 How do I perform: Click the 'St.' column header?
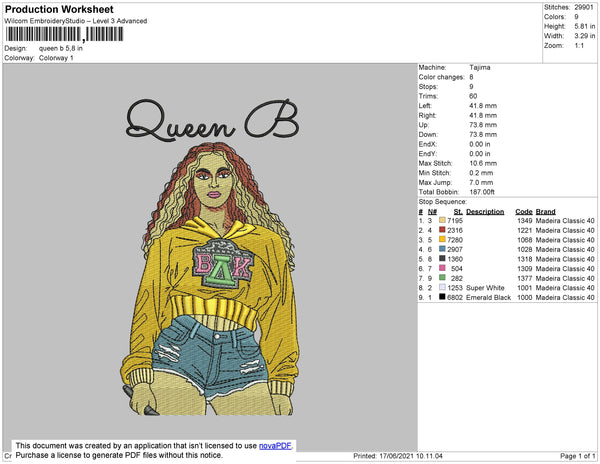[x=458, y=212]
